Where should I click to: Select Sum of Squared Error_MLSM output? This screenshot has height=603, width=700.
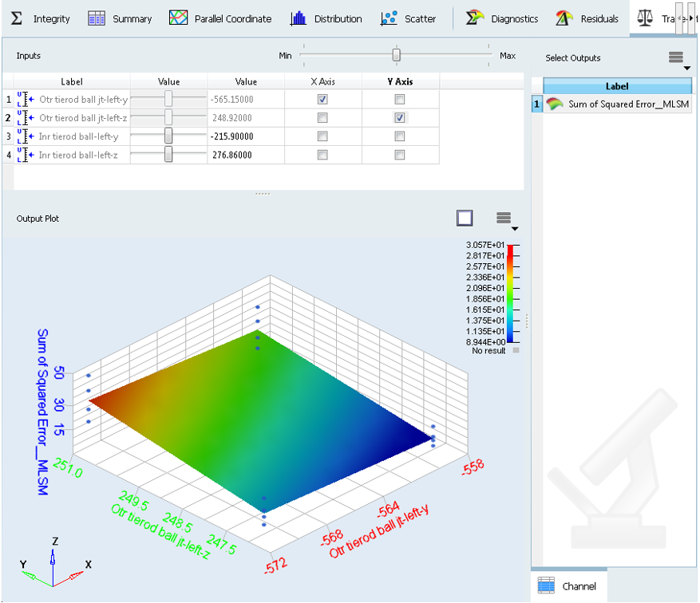617,104
